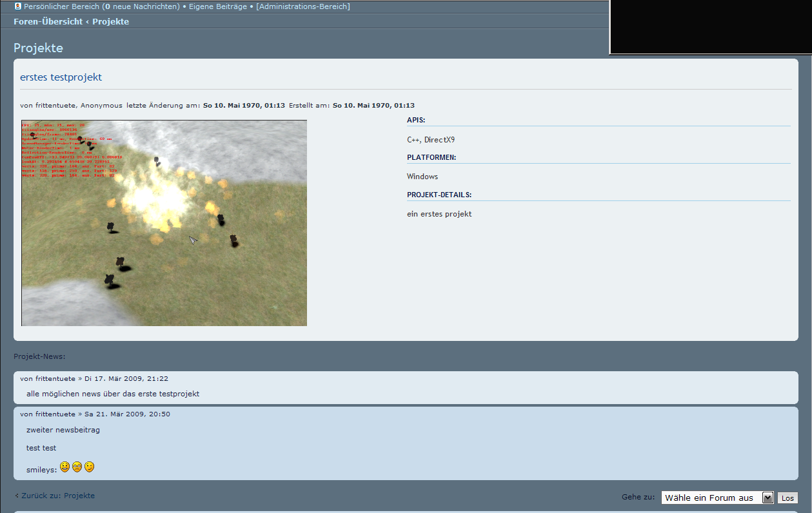Click the grinning smiley in the second news post

point(65,467)
